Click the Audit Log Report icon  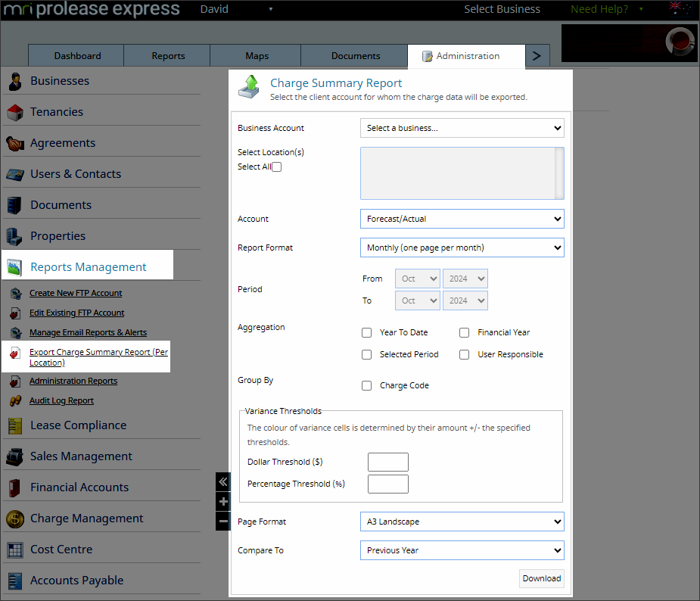tap(16, 401)
